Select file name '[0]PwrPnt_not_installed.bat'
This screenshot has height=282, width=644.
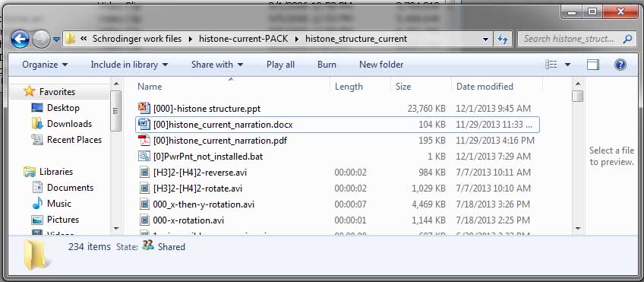208,157
